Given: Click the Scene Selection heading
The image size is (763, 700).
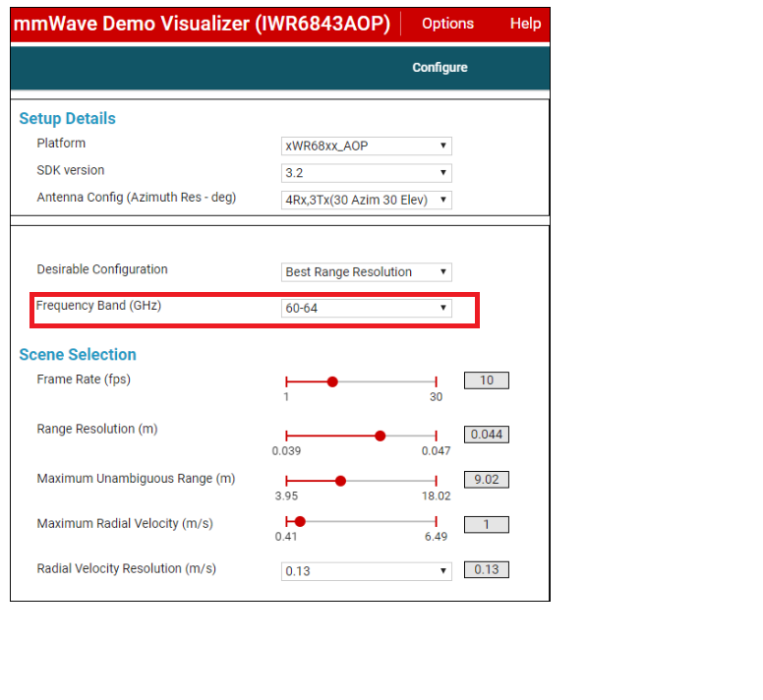Looking at the screenshot, I should 78,355.
